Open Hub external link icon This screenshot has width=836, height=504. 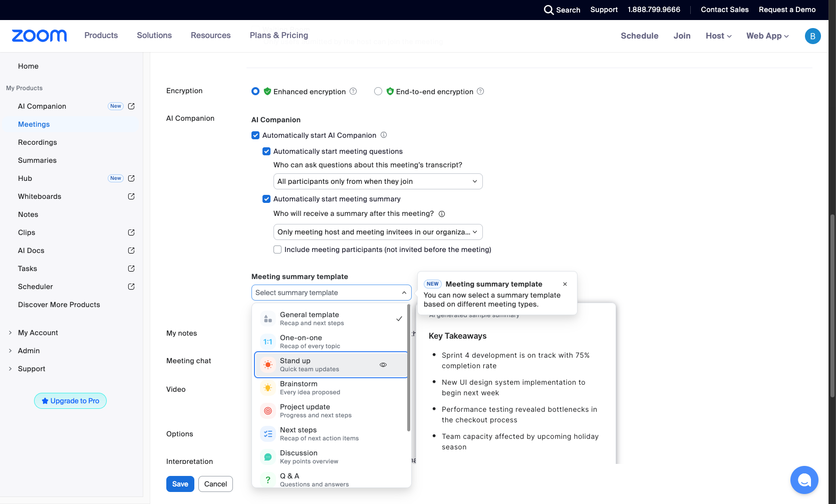click(x=131, y=178)
